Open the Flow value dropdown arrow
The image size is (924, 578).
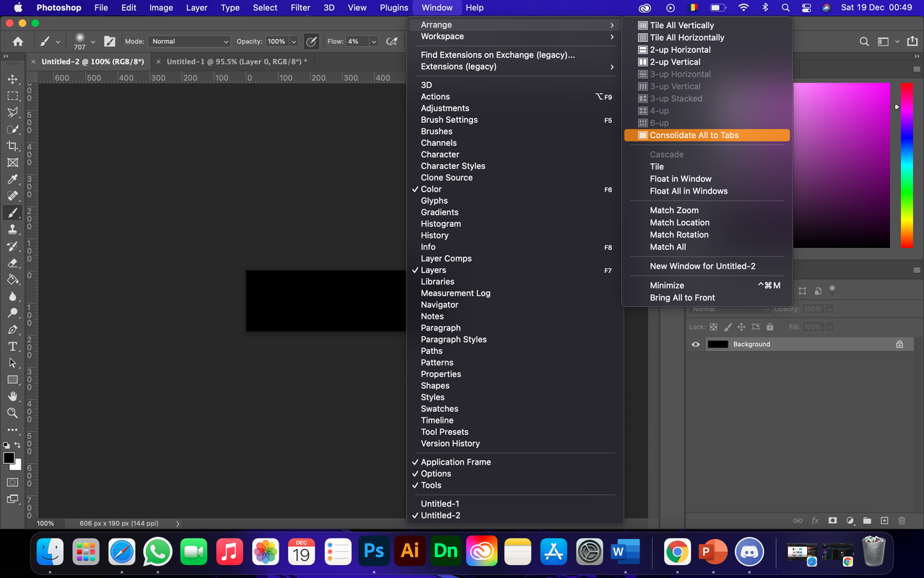coord(374,42)
